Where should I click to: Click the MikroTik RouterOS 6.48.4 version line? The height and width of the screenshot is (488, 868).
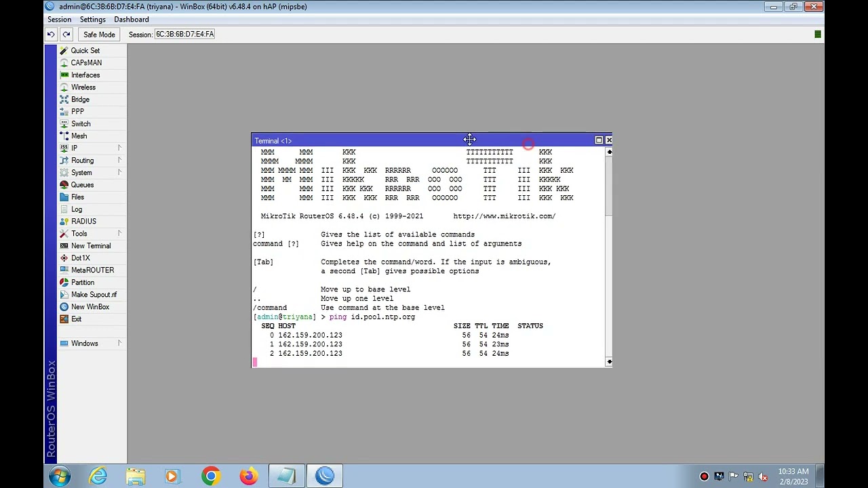click(342, 216)
